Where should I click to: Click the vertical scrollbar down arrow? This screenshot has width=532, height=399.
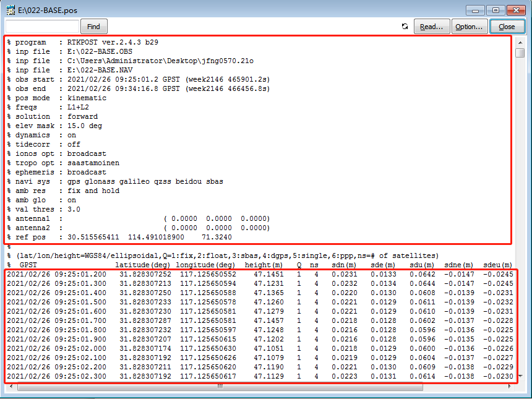[520, 376]
